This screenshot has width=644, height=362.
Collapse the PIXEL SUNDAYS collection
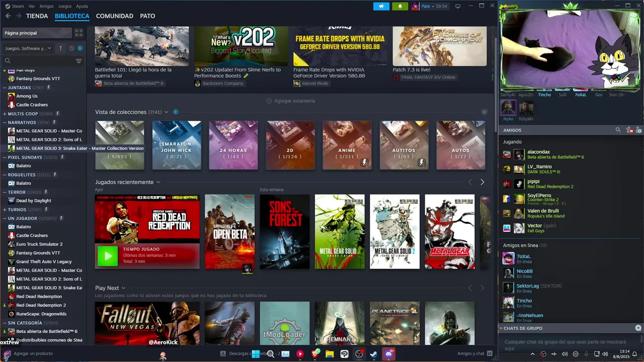[x=5, y=157]
